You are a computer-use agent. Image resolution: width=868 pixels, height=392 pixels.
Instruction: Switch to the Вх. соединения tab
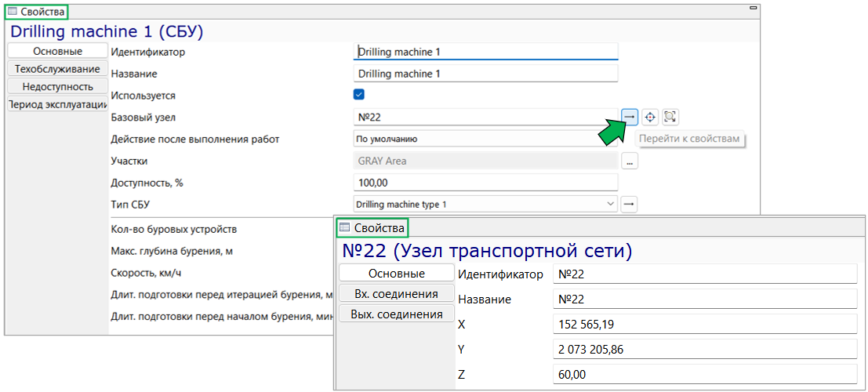396,293
